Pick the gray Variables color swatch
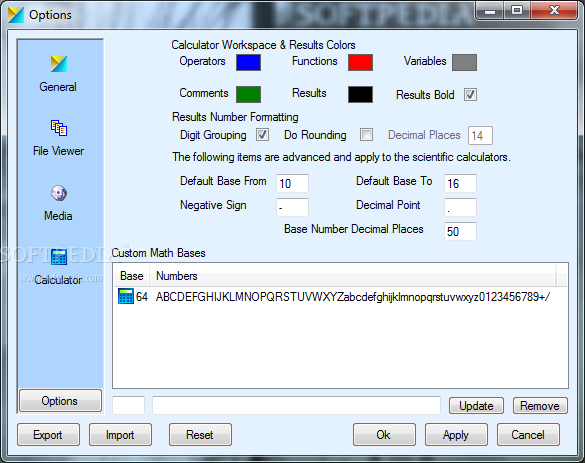 (464, 62)
